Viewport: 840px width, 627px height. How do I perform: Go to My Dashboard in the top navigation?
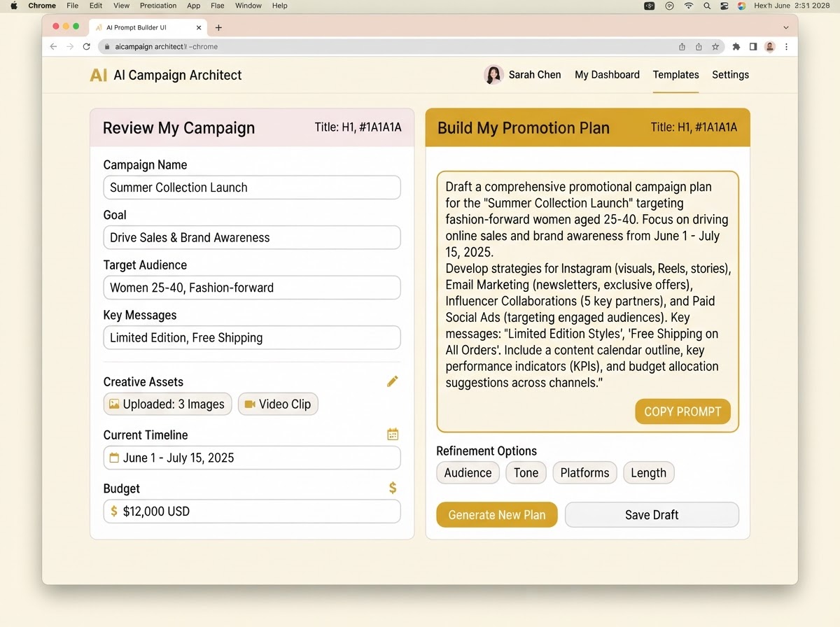607,75
